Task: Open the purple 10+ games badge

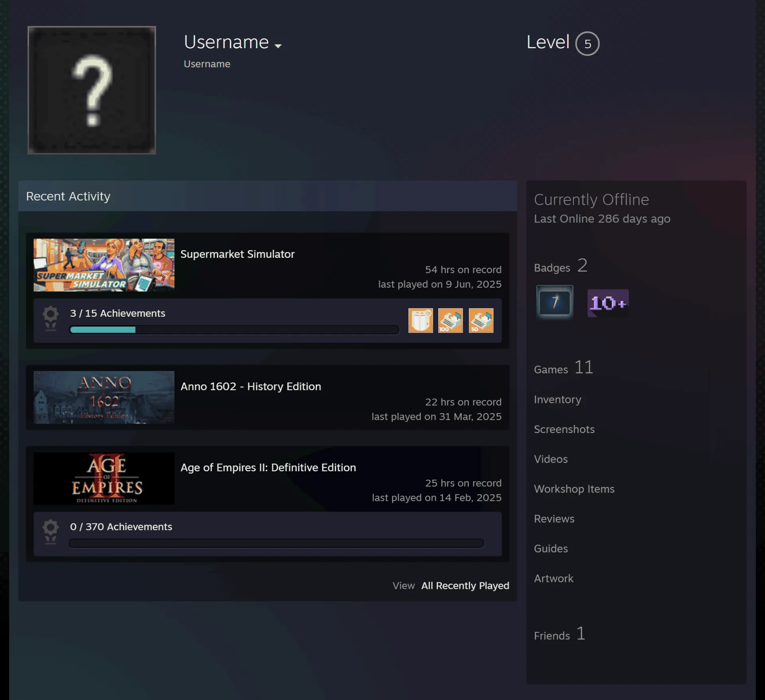Action: click(x=608, y=303)
